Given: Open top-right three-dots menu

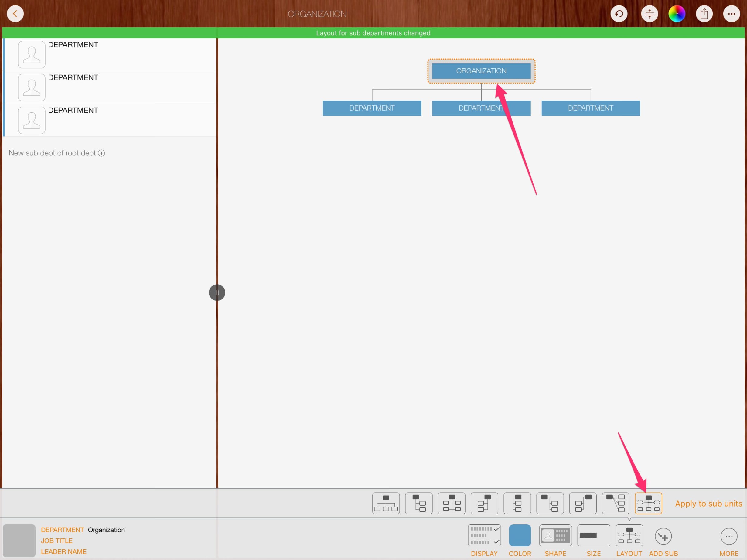Looking at the screenshot, I should click(x=731, y=14).
